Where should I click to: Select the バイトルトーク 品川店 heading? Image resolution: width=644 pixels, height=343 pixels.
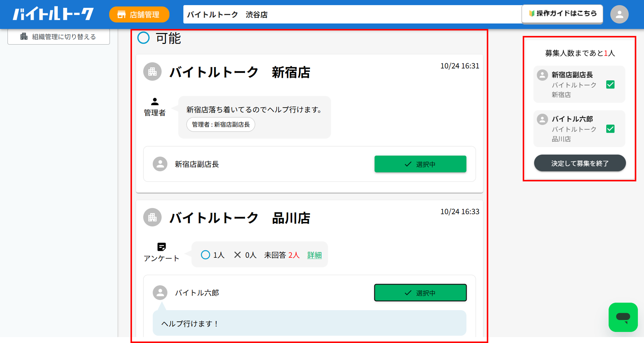[x=240, y=218]
